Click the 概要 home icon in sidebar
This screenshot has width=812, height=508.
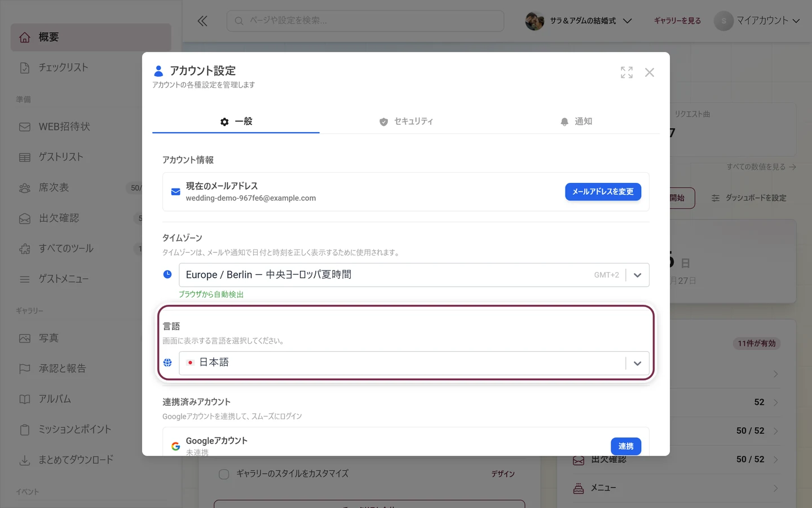click(25, 37)
